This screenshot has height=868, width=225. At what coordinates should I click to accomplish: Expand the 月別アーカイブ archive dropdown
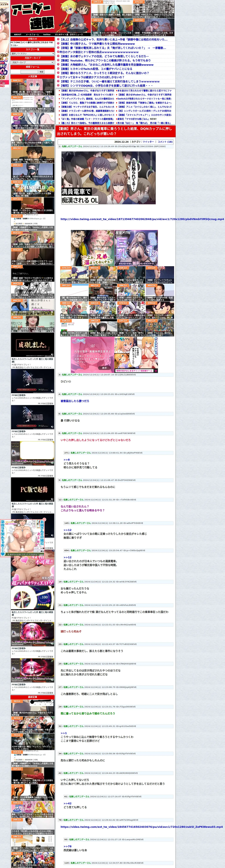32,62
